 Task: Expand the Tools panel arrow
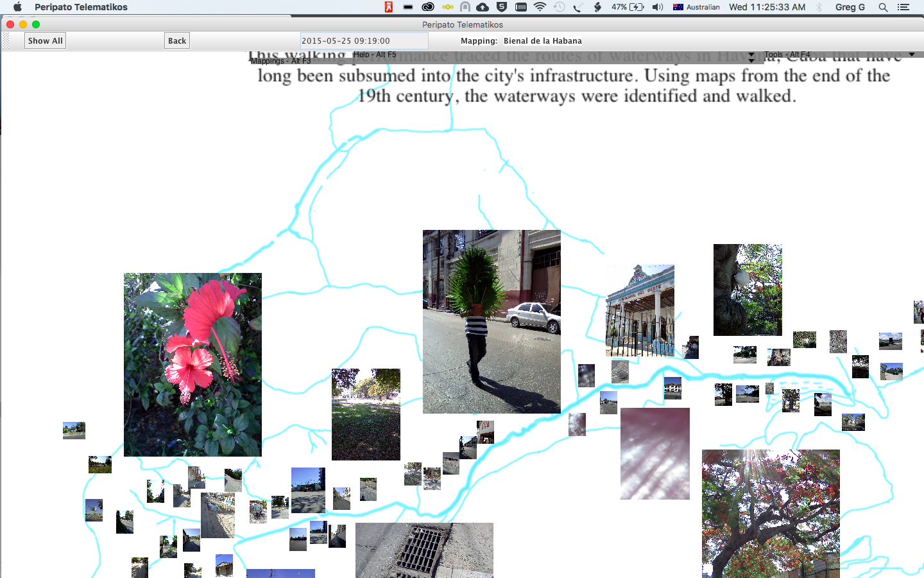click(x=912, y=55)
